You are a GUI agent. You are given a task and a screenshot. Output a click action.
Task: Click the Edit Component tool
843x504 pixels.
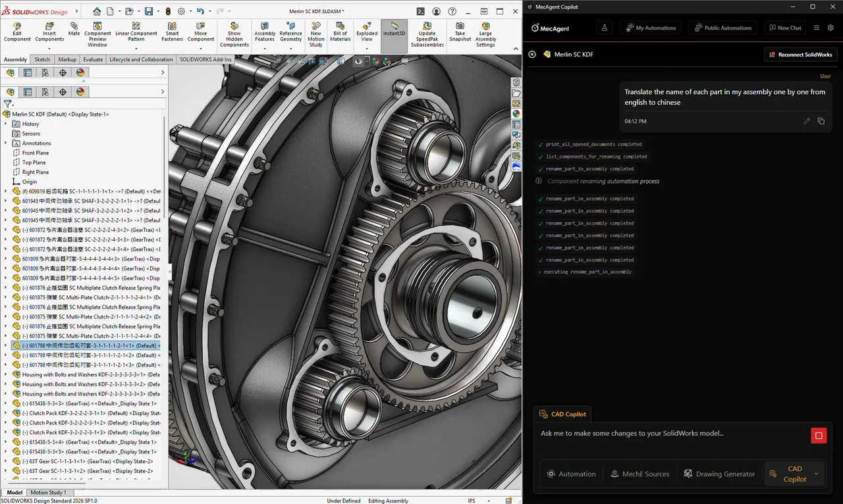click(17, 33)
